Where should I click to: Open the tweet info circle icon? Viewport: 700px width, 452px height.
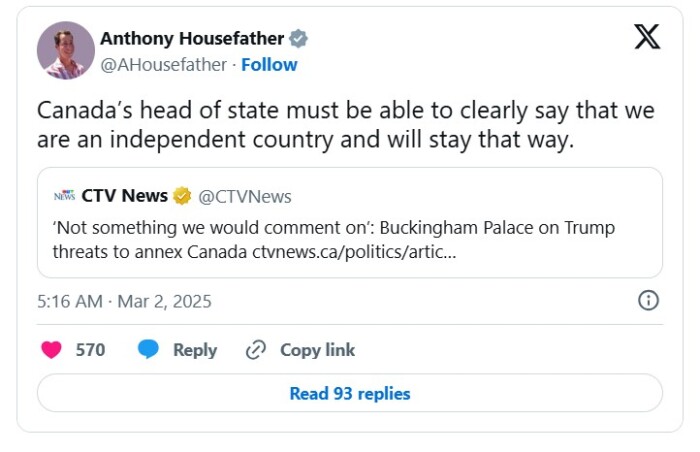coord(648,300)
